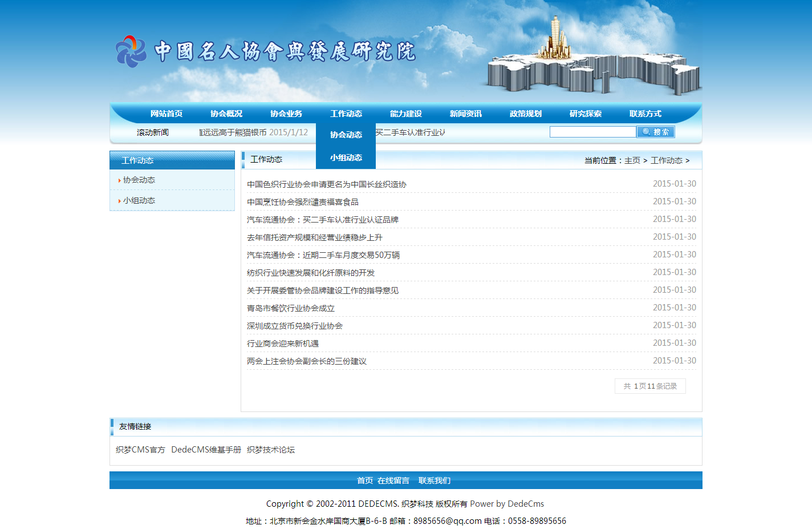This screenshot has height=529, width=812.
Task: Click 在线留言 in the footer bar
Action: tap(393, 480)
